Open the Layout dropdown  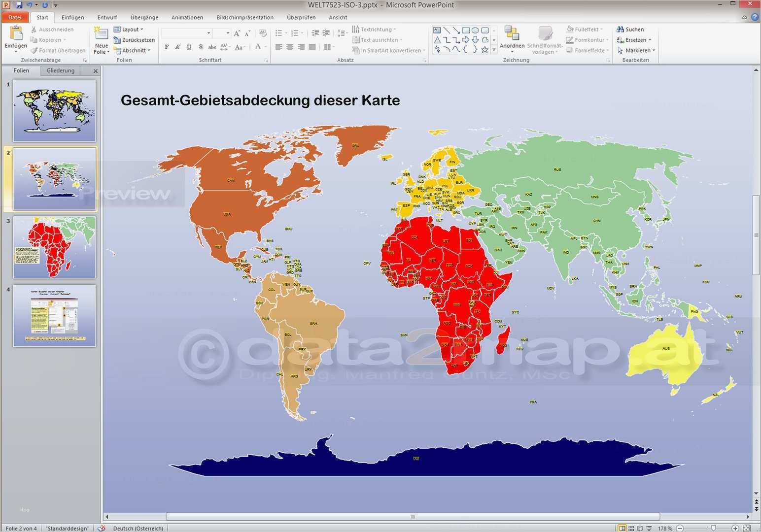tap(130, 29)
